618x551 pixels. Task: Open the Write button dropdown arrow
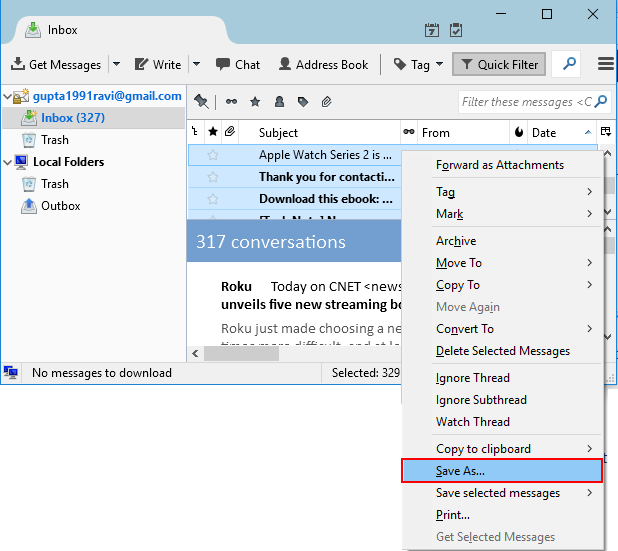tap(196, 64)
